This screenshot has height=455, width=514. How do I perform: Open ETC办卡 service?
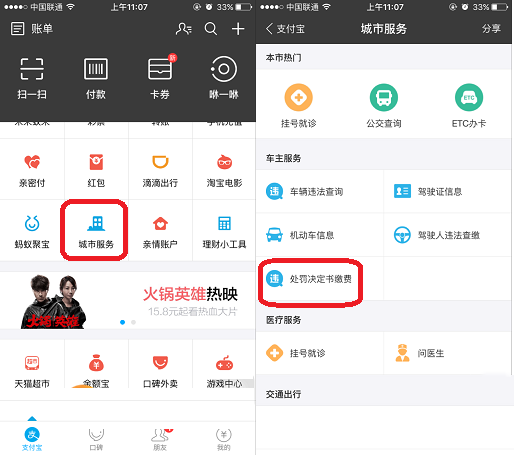coord(469,106)
